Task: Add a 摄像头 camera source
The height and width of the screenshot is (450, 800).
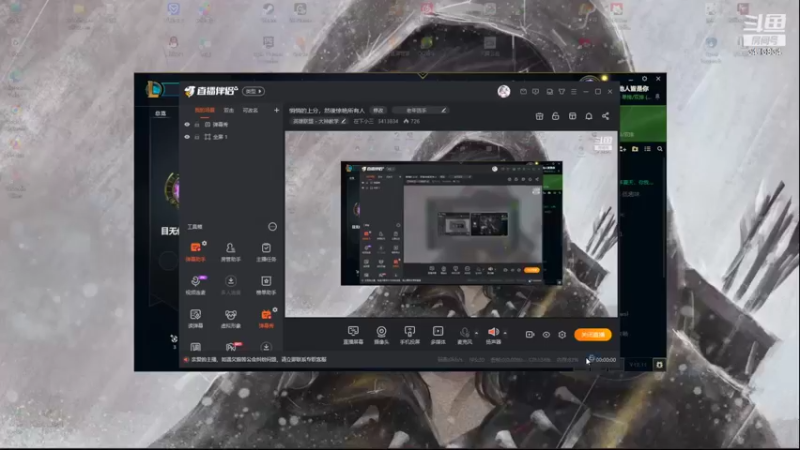Action: point(381,335)
